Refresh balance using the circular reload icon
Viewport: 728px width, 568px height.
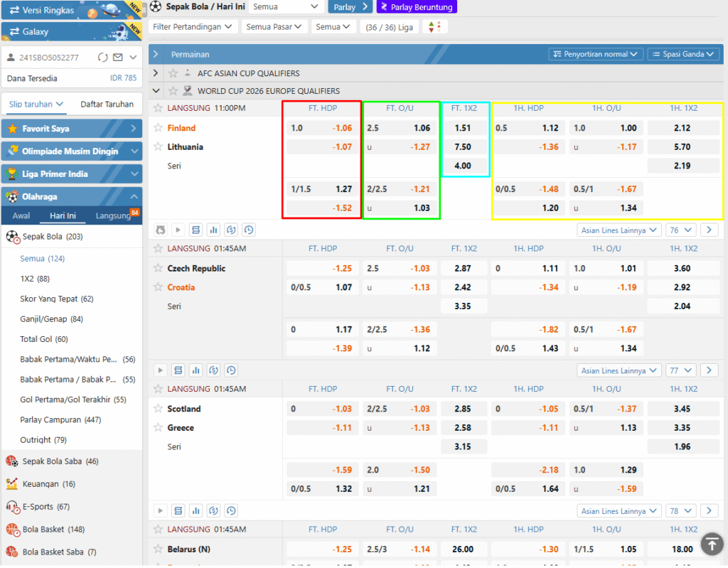click(102, 57)
